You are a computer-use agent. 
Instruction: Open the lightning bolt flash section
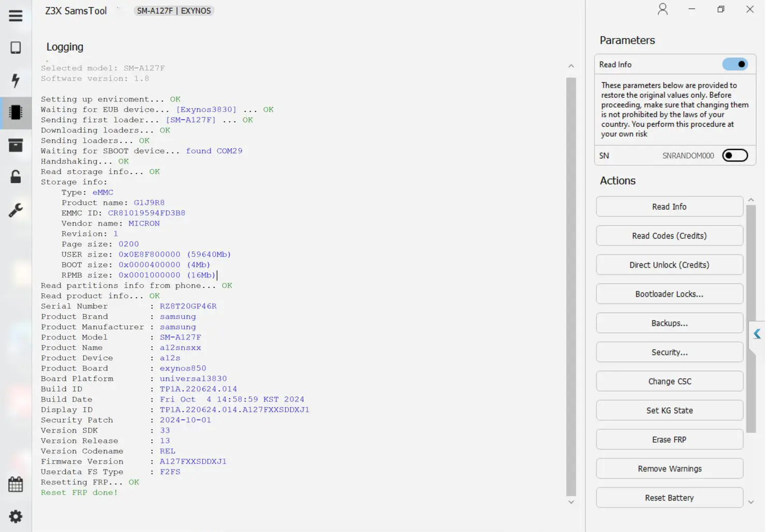pos(16,80)
